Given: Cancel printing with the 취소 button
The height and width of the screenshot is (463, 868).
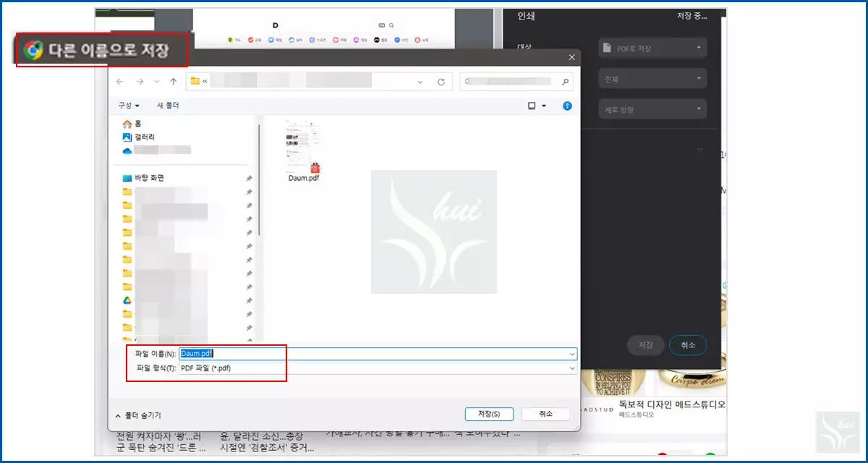Looking at the screenshot, I should click(687, 345).
